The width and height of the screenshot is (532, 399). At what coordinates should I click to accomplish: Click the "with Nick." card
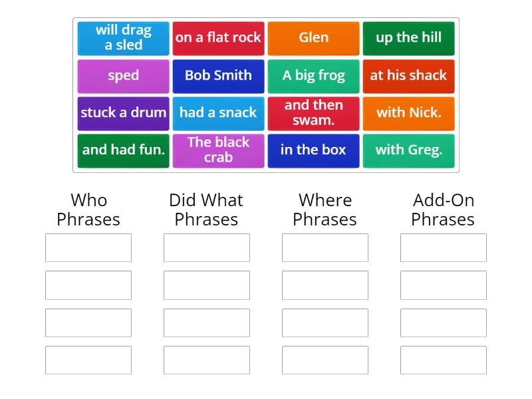(x=408, y=112)
